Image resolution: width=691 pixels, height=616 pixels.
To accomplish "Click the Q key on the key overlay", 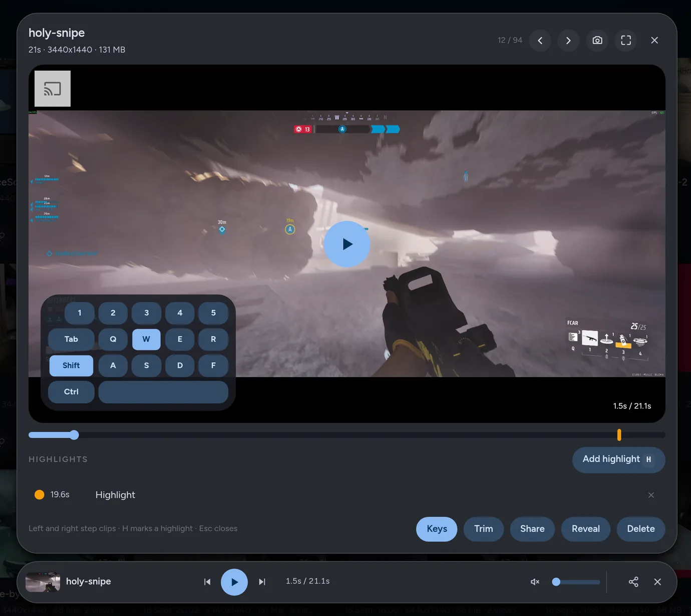I will tap(113, 339).
